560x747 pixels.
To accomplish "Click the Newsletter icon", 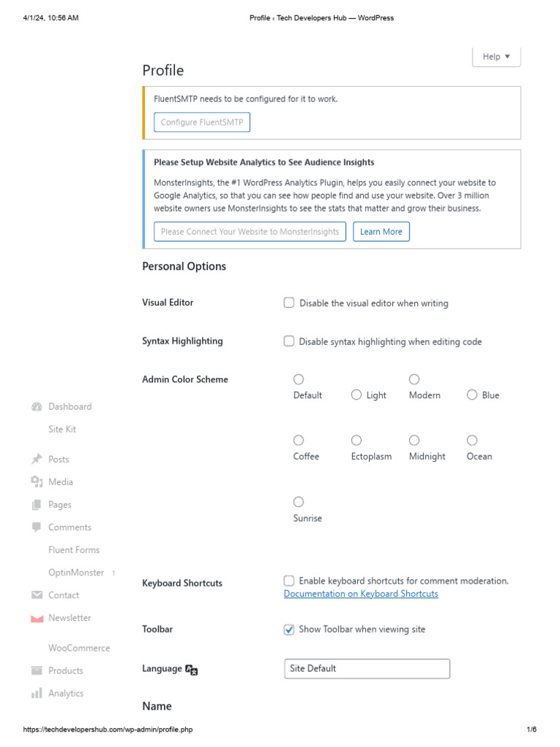I will point(36,619).
